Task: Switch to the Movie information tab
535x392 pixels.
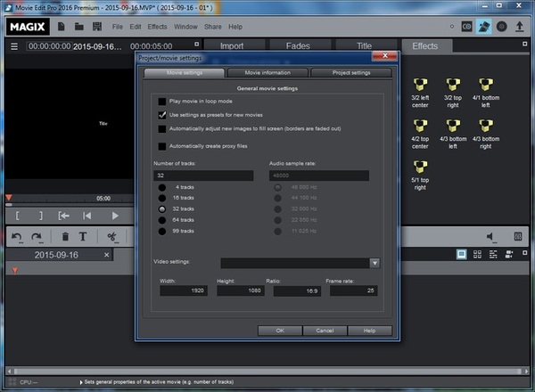Action: pyautogui.click(x=268, y=73)
